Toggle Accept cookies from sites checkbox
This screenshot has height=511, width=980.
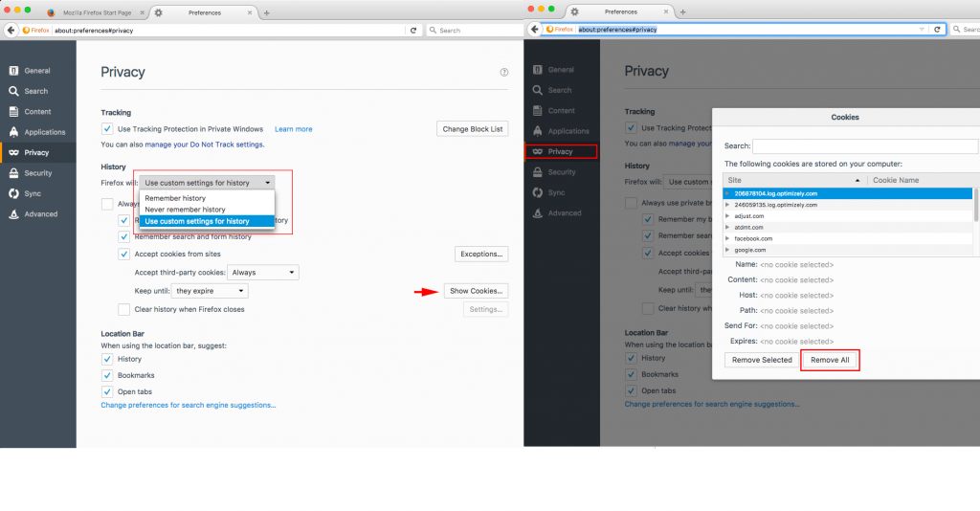pyautogui.click(x=123, y=254)
